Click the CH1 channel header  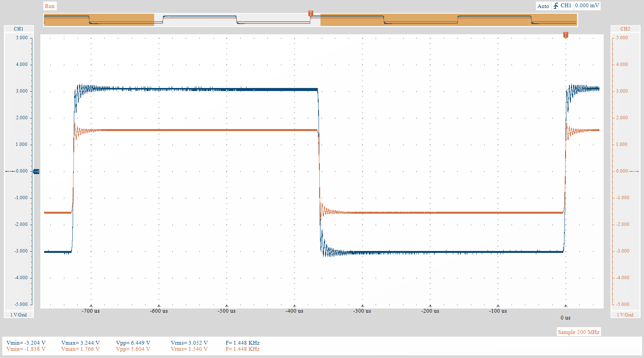tap(19, 29)
